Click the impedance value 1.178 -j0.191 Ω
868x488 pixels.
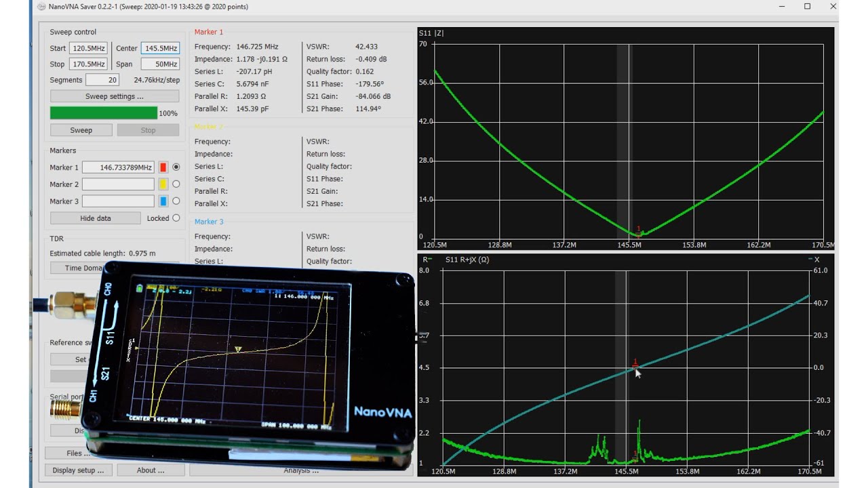click(x=262, y=59)
